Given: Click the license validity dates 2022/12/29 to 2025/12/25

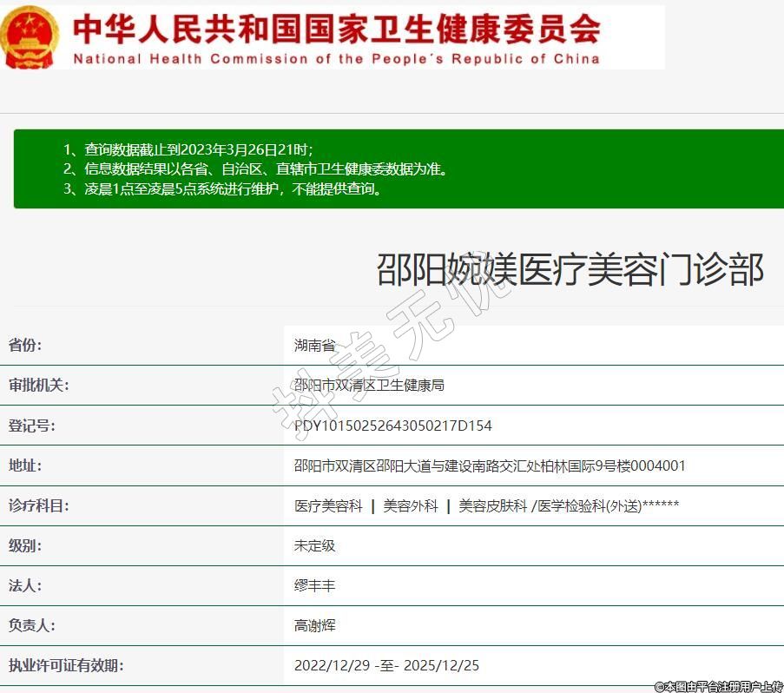Looking at the screenshot, I should [x=386, y=665].
